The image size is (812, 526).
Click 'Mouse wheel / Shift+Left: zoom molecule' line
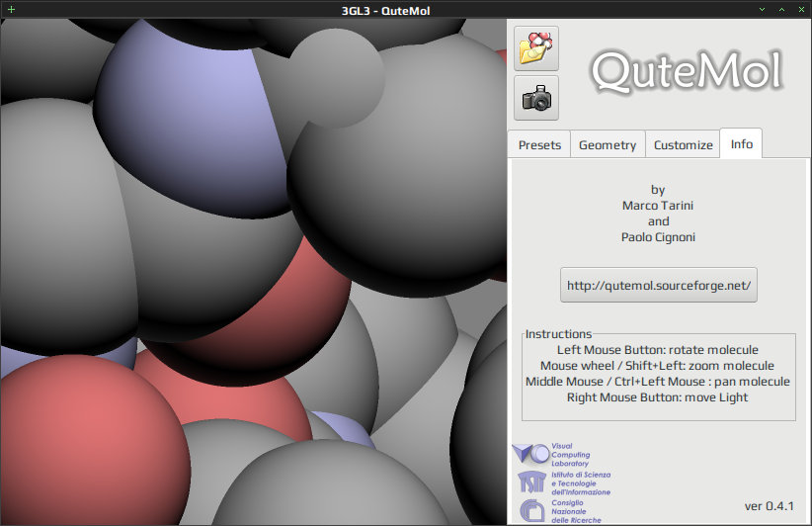657,366
